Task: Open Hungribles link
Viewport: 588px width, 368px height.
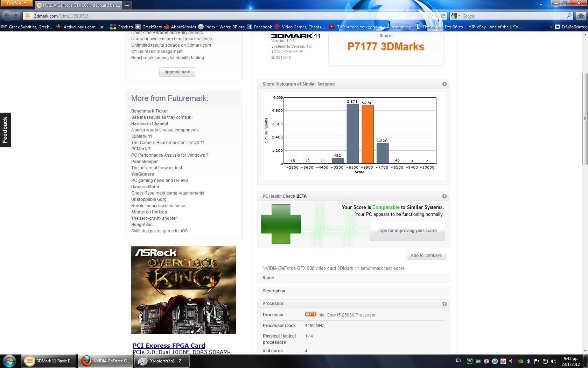Action: coord(142,225)
